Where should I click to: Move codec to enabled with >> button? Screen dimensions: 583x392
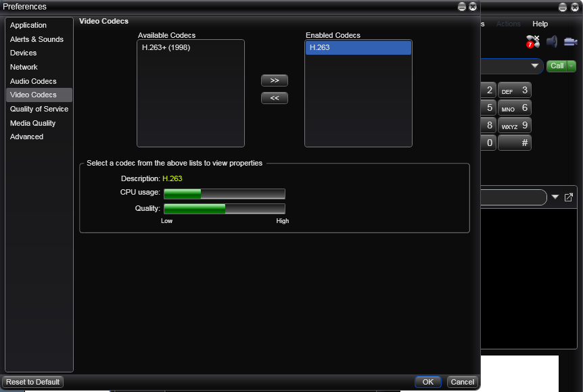tap(275, 80)
